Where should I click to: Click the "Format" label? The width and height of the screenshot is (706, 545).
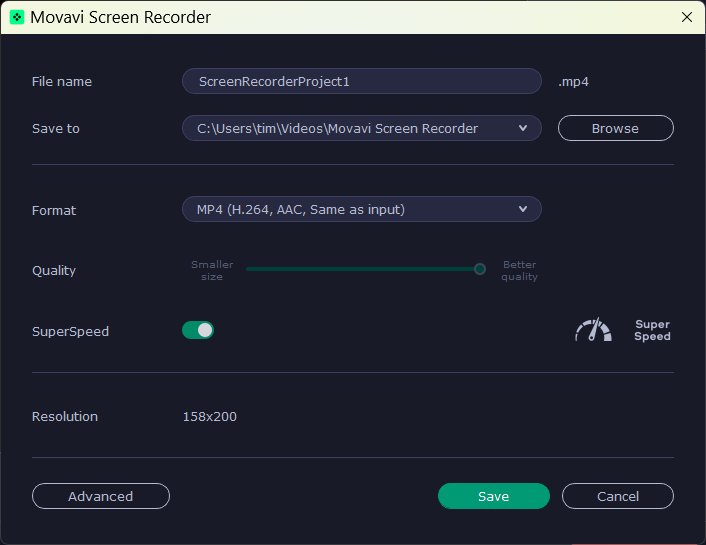54,210
